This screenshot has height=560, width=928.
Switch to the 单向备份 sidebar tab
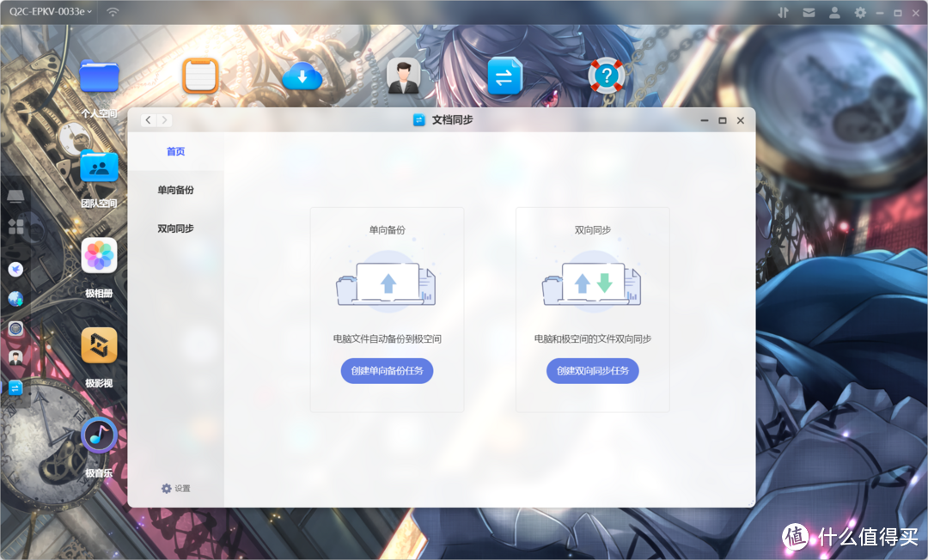click(176, 190)
